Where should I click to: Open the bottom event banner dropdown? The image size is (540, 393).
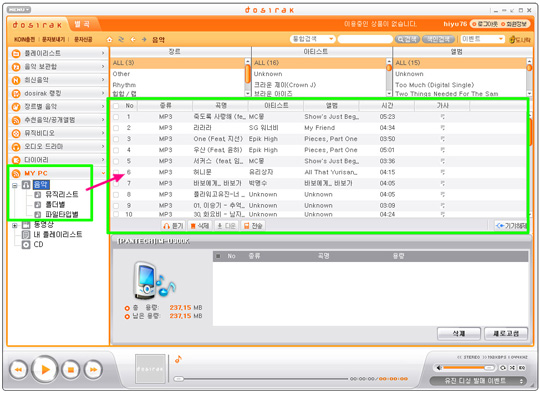(521, 381)
